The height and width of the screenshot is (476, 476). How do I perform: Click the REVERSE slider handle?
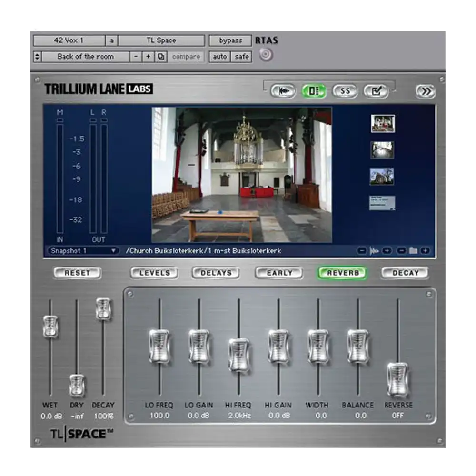[x=397, y=379]
